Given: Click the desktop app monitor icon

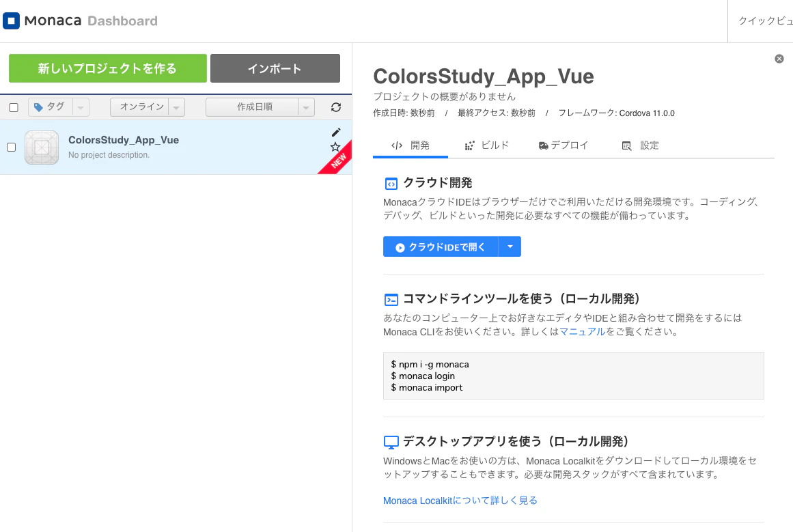Looking at the screenshot, I should (391, 443).
